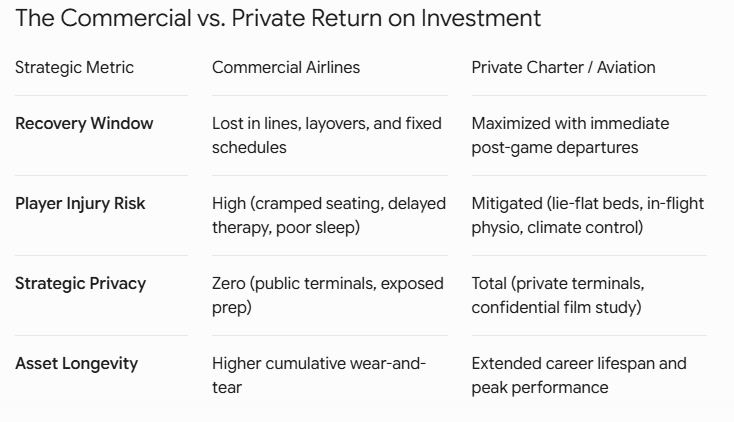This screenshot has height=422, width=734.
Task: Click the 'Higher cumulative wear-and-tear' cell
Action: point(319,376)
